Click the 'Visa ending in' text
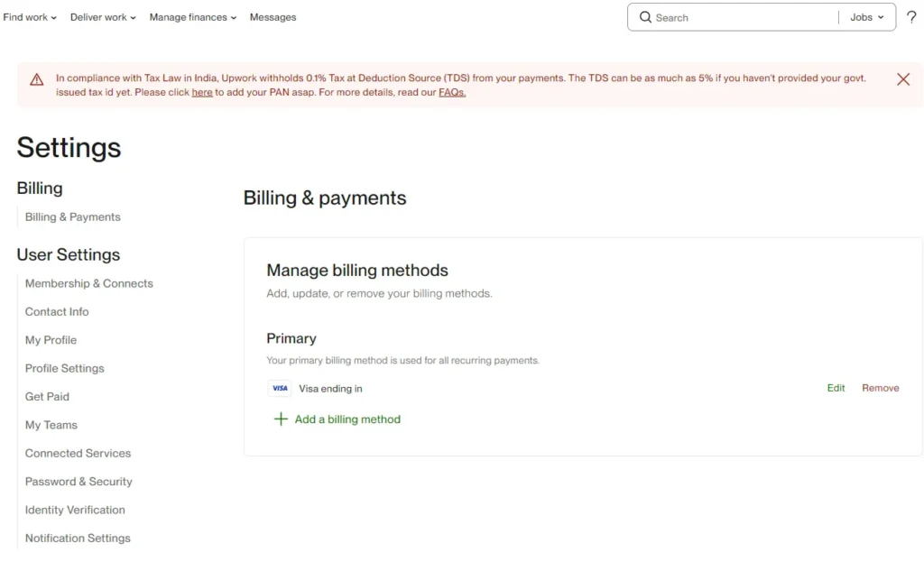 point(330,388)
